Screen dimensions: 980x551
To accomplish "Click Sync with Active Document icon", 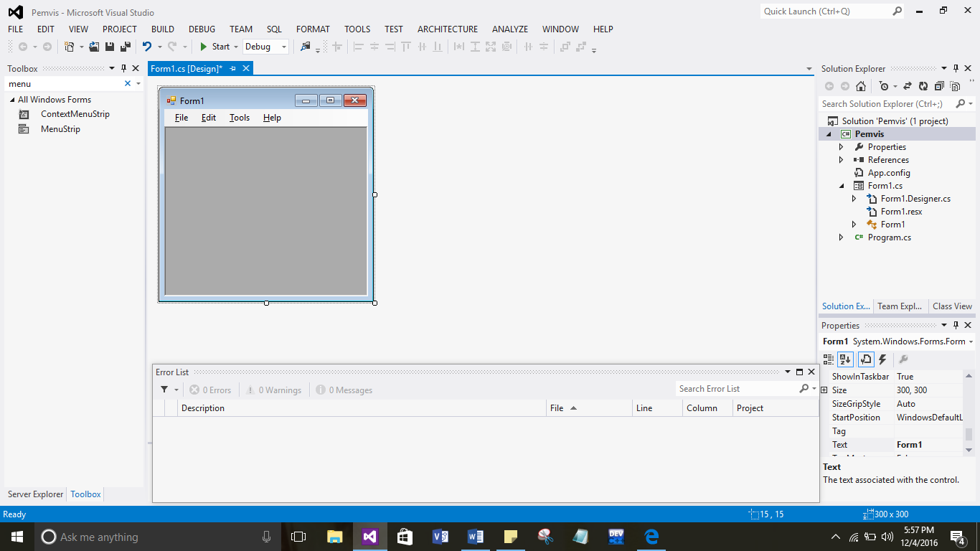I will point(907,86).
